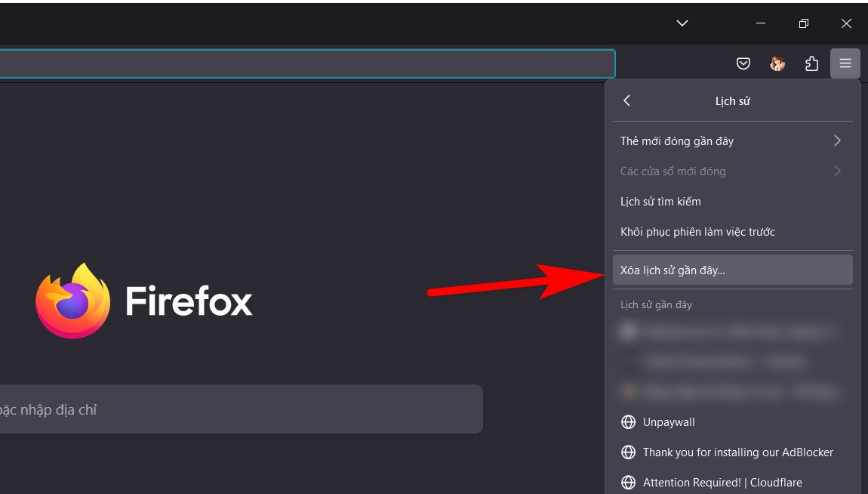Screen dimensions: 868x494
Task: Restore down the Firefox window
Action: coord(804,23)
